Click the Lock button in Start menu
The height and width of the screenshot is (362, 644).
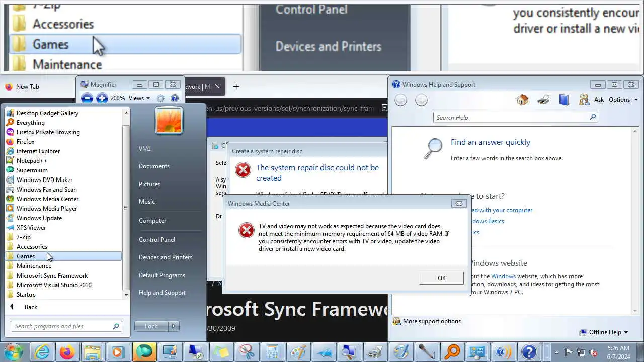pos(151,326)
